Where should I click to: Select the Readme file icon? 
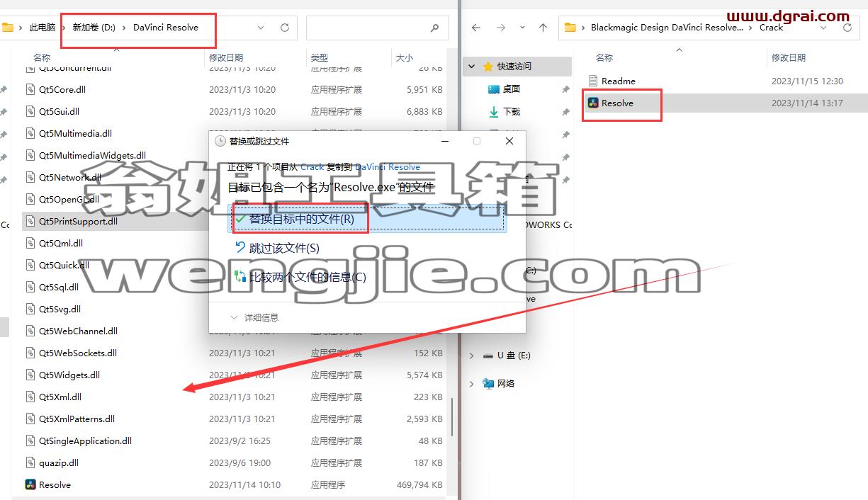point(593,81)
